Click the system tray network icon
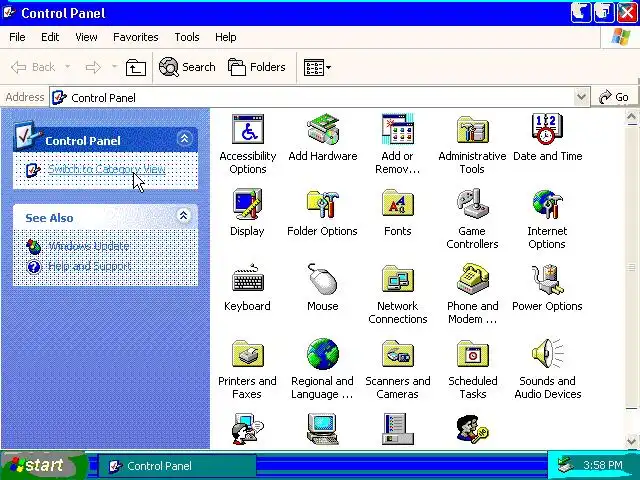Image resolution: width=640 pixels, height=480 pixels. 567,465
